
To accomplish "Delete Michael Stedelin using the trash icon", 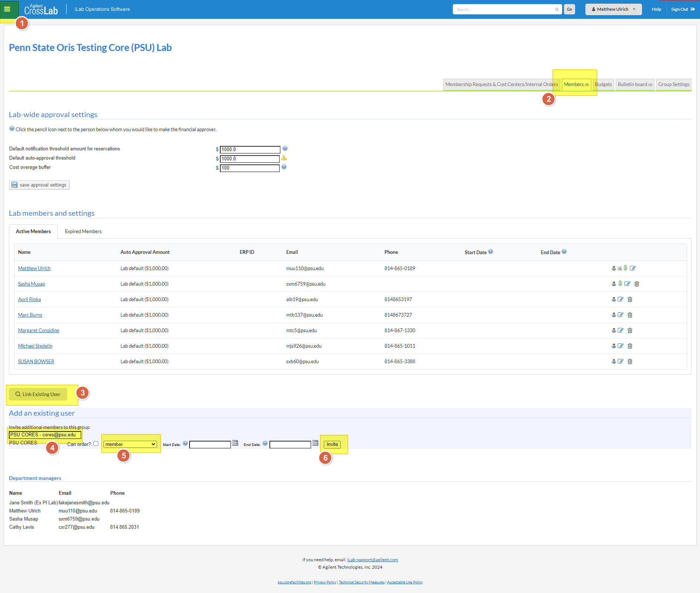I will tap(630, 346).
